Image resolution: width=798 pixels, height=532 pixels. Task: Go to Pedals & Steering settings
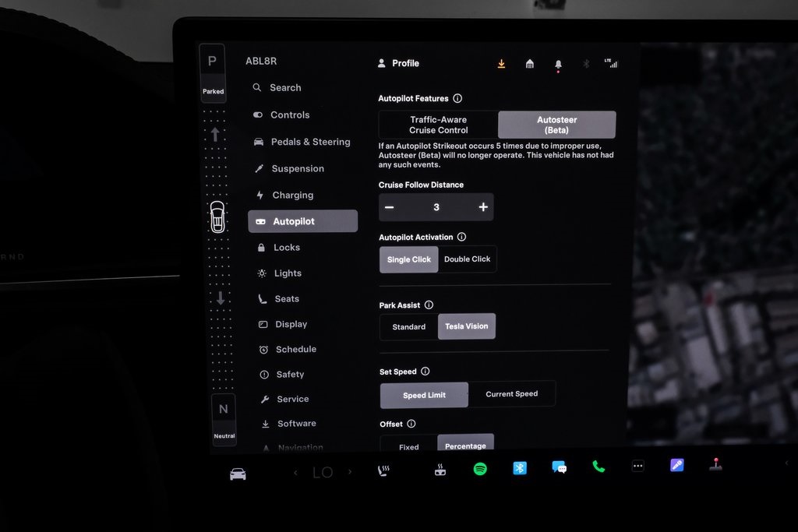tap(310, 142)
